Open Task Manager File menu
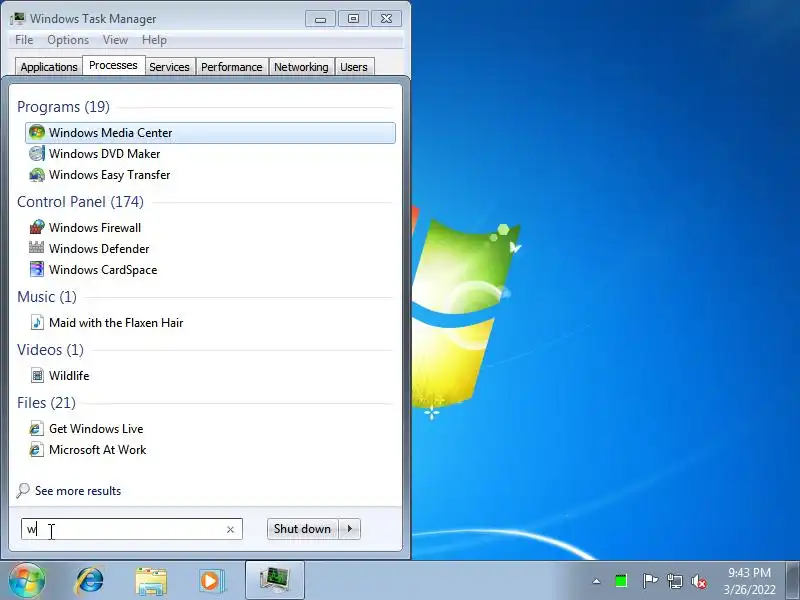The height and width of the screenshot is (600, 800). point(24,40)
